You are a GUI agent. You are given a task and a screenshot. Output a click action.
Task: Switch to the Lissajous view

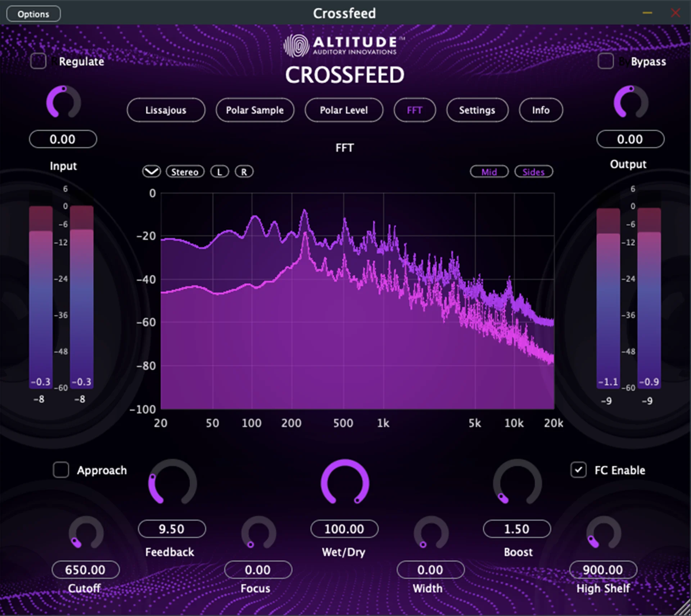(x=166, y=110)
